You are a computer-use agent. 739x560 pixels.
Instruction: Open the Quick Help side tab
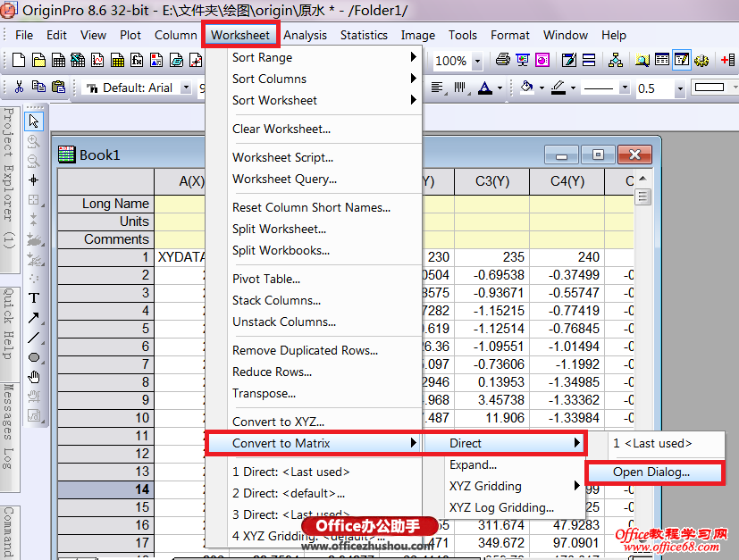click(8, 323)
